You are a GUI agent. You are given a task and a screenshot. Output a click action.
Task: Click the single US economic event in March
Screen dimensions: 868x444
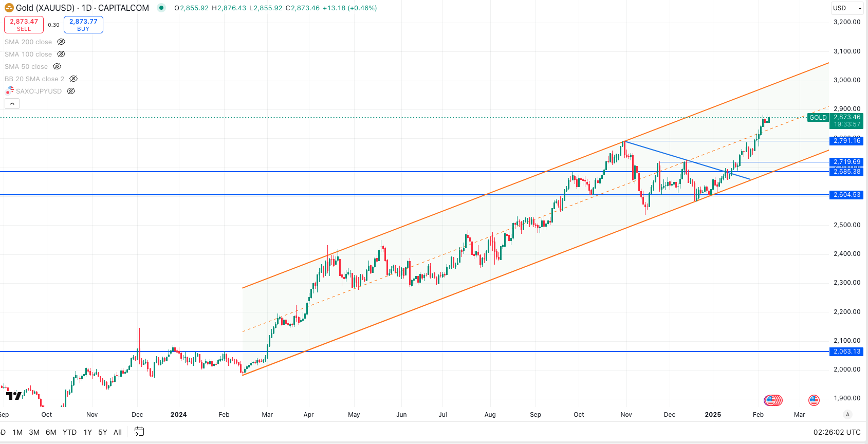coord(814,400)
